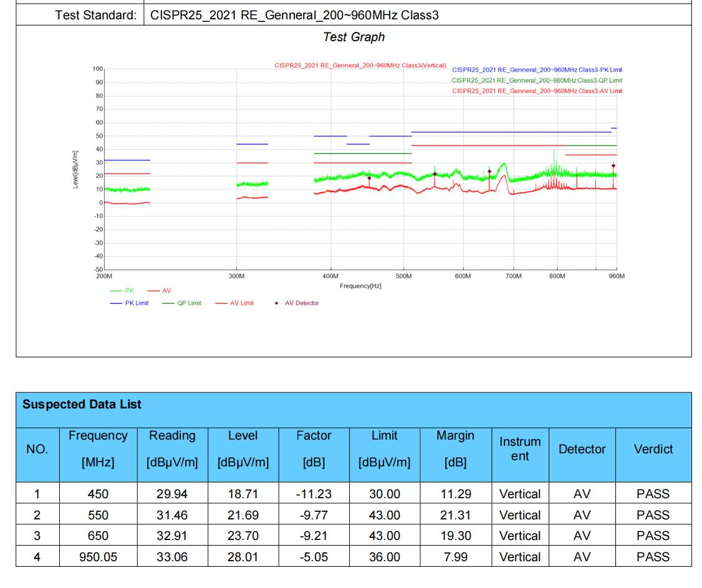The width and height of the screenshot is (702, 588).
Task: Click the Level[dBμV/m] vertical axis label
Action: 75,170
